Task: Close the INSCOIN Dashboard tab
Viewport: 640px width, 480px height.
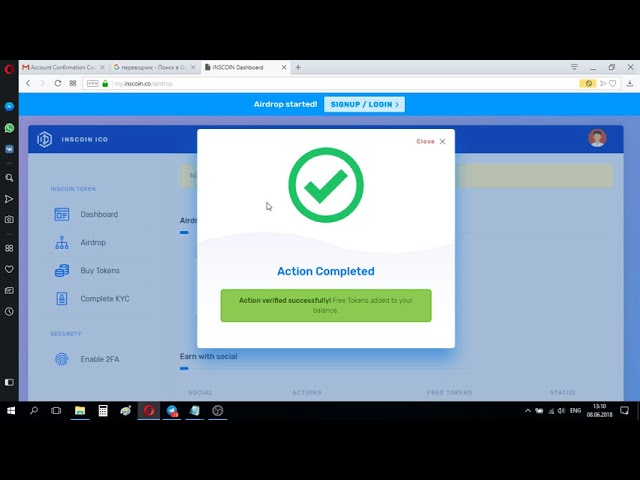Action: point(284,67)
